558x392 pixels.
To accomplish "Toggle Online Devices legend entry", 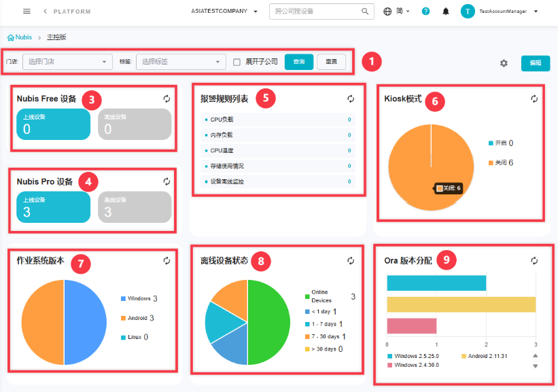I will (330, 296).
